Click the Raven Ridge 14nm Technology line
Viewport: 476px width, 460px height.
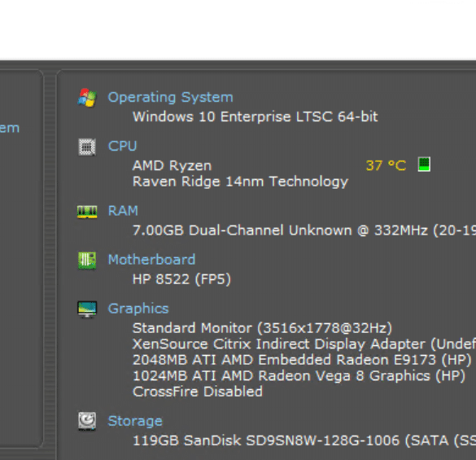click(240, 182)
